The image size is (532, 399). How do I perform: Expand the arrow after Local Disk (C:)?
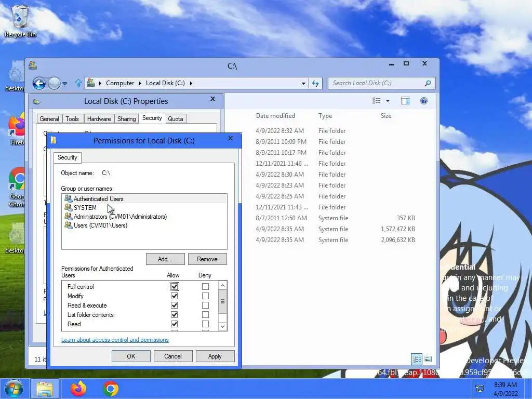coord(191,83)
